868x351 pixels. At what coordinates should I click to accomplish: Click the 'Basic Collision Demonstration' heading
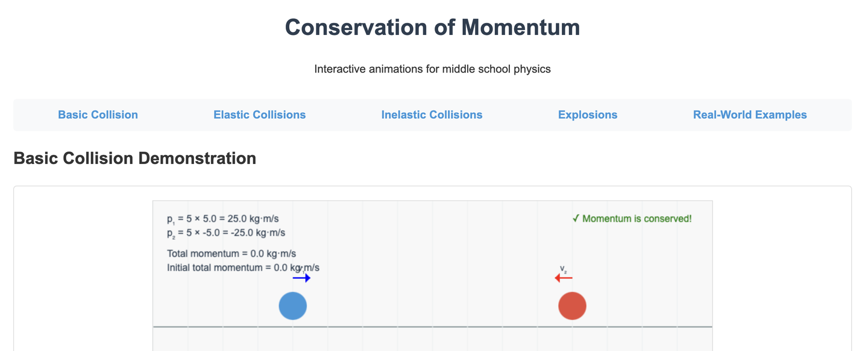[x=134, y=159]
